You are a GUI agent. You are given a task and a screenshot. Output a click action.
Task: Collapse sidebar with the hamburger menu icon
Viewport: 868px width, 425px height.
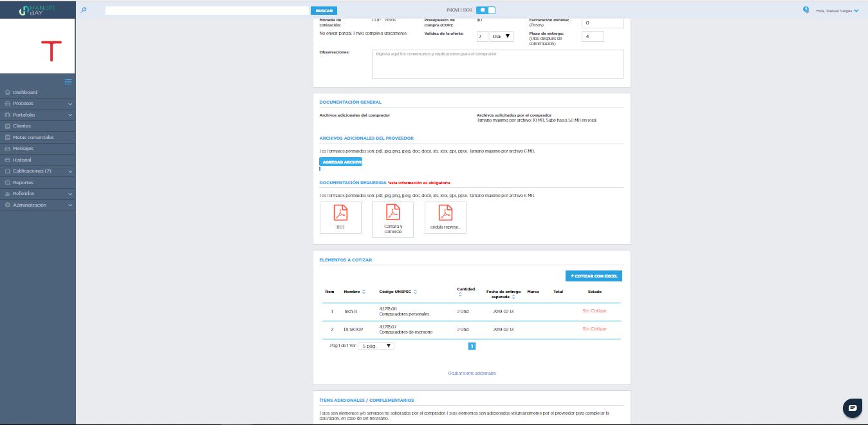(x=68, y=81)
